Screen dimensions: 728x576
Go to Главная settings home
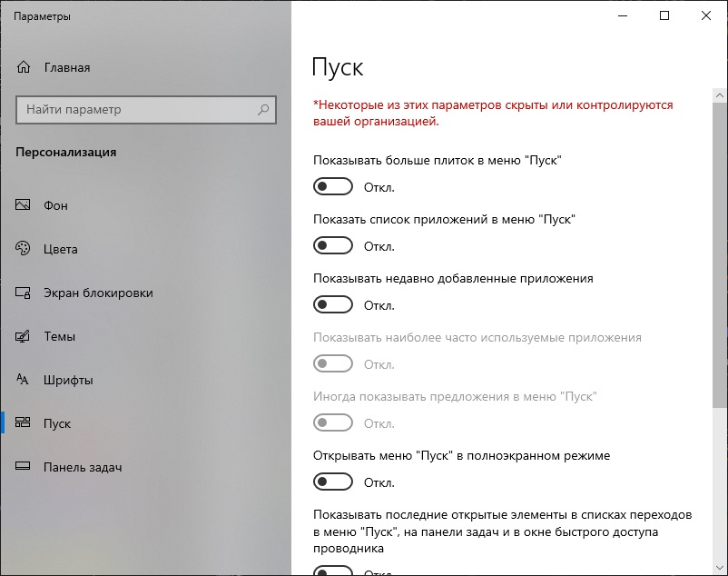pyautogui.click(x=66, y=67)
